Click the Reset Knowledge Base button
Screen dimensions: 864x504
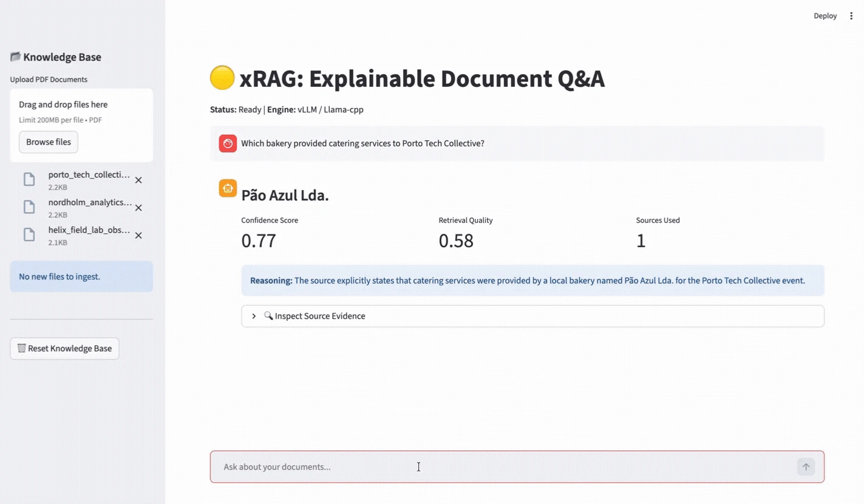(x=64, y=348)
